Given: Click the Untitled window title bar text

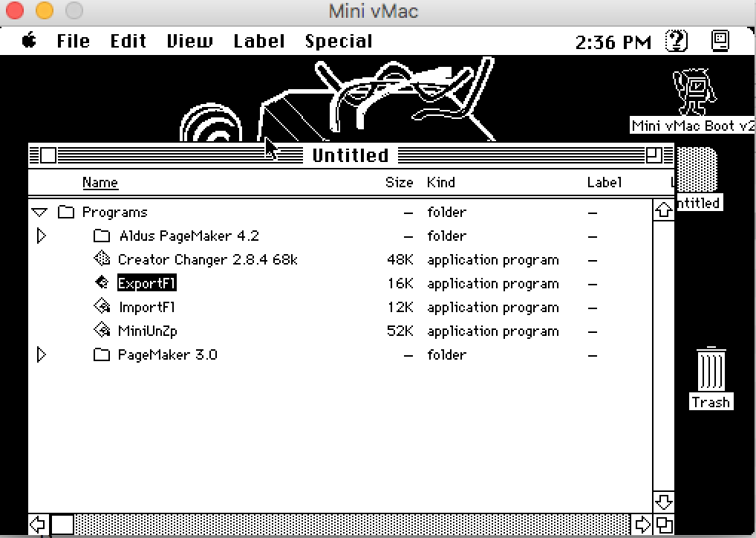Looking at the screenshot, I should pos(350,155).
